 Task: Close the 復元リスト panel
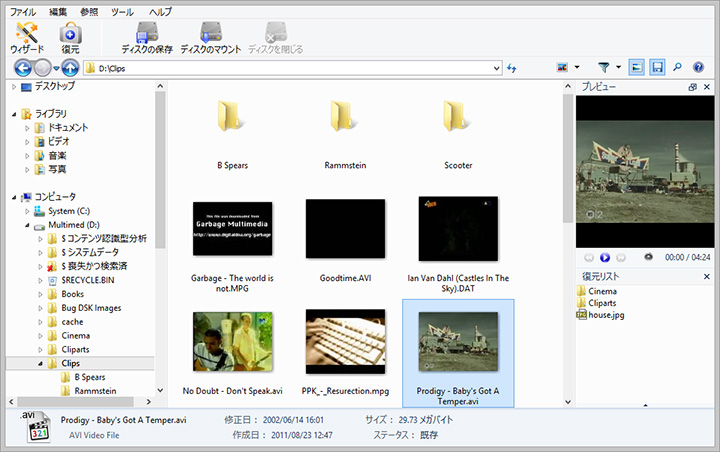click(707, 277)
